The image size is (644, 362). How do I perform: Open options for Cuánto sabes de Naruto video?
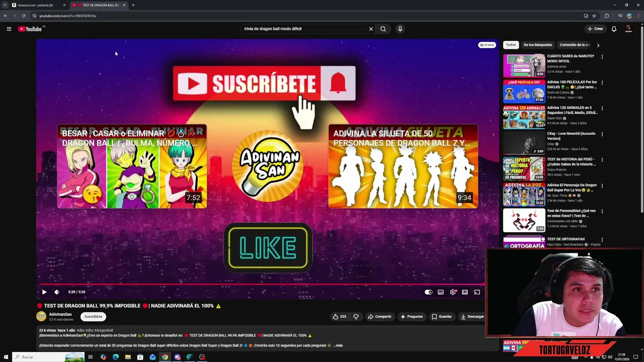(x=602, y=57)
